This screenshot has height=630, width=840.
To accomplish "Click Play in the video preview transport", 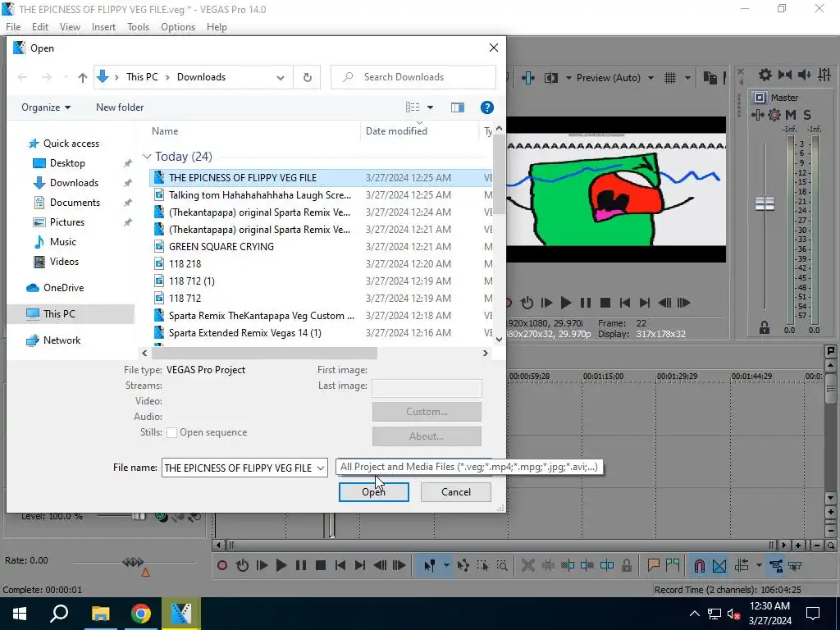I will [x=566, y=303].
